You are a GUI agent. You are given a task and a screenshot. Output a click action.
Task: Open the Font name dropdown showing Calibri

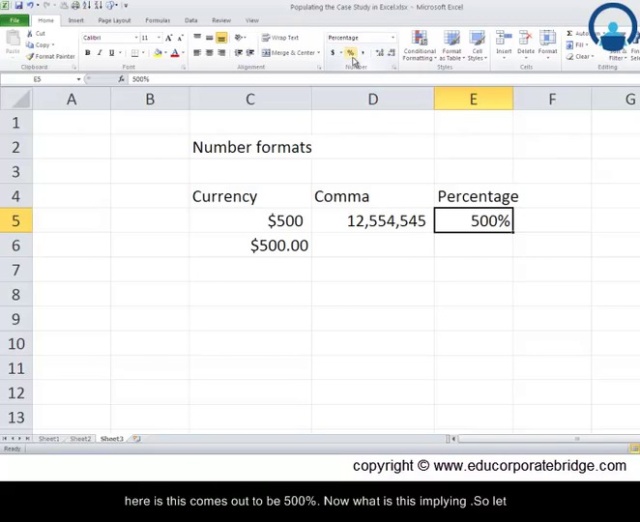pyautogui.click(x=136, y=38)
